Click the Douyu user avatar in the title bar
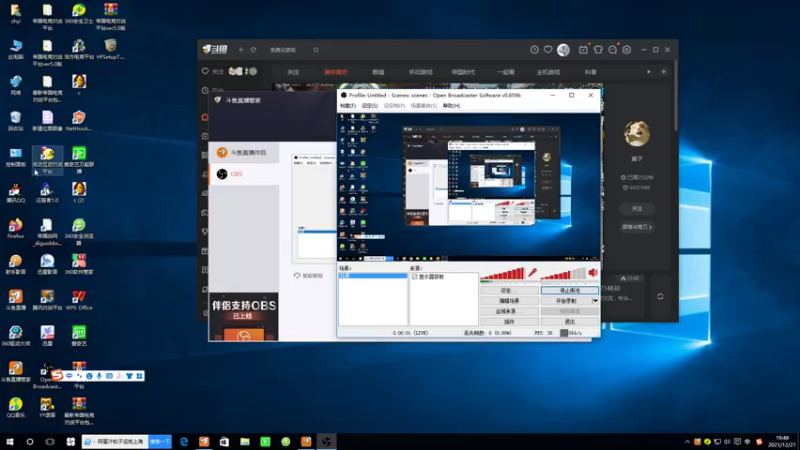 point(563,49)
